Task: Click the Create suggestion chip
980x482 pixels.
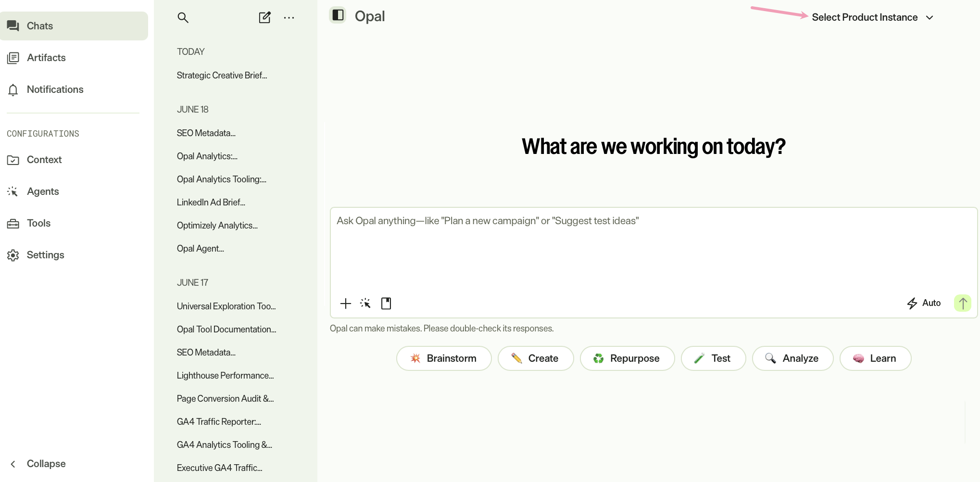Action: point(536,358)
